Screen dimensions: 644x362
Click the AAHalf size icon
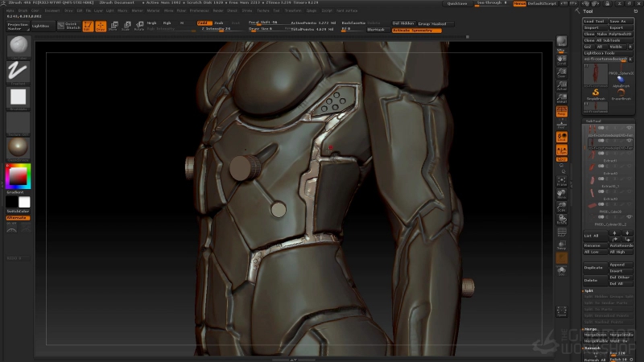pyautogui.click(x=561, y=98)
